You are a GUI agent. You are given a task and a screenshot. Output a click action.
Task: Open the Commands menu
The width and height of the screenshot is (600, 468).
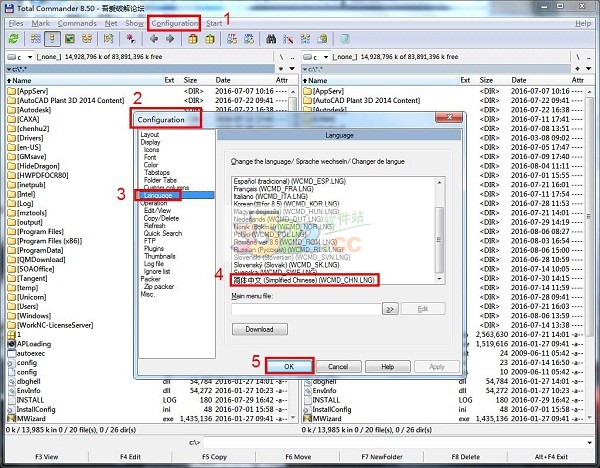[x=77, y=23]
